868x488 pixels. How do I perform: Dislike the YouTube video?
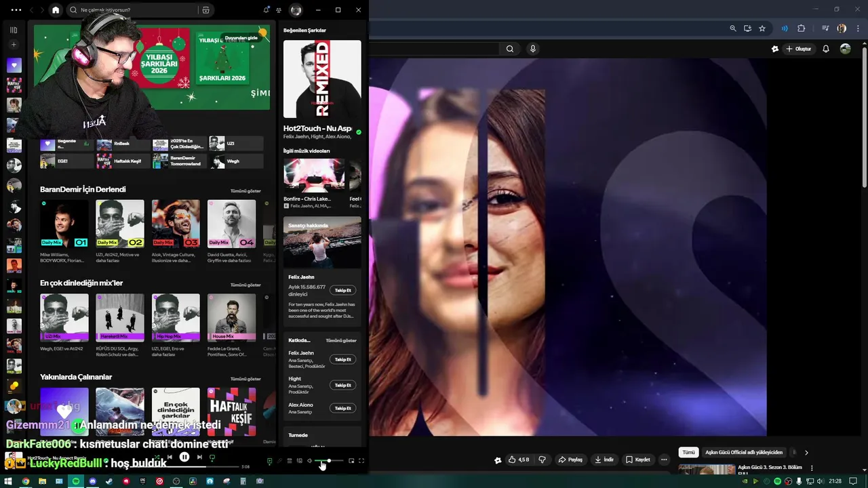click(x=542, y=460)
